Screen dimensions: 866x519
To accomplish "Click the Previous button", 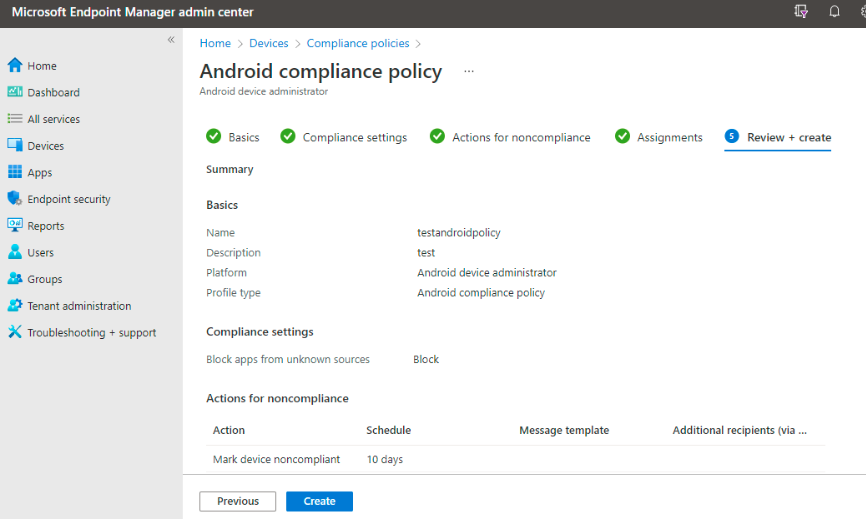I will pyautogui.click(x=238, y=501).
